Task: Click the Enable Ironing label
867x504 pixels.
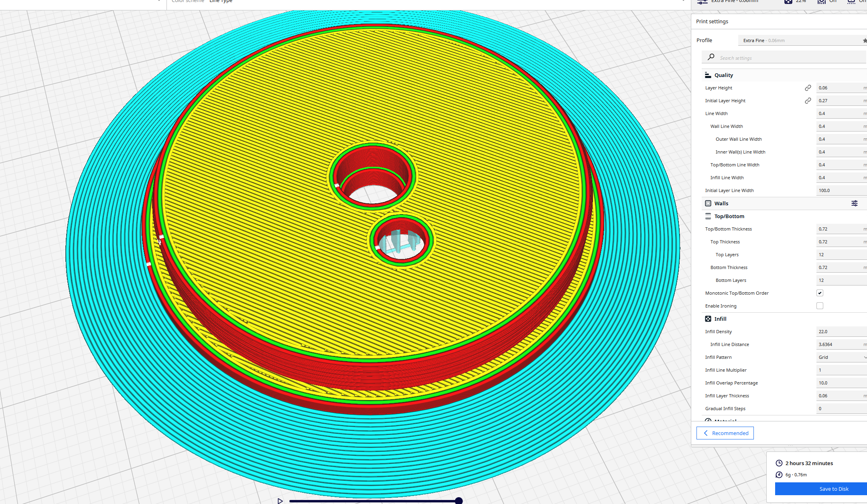Action: pyautogui.click(x=721, y=306)
